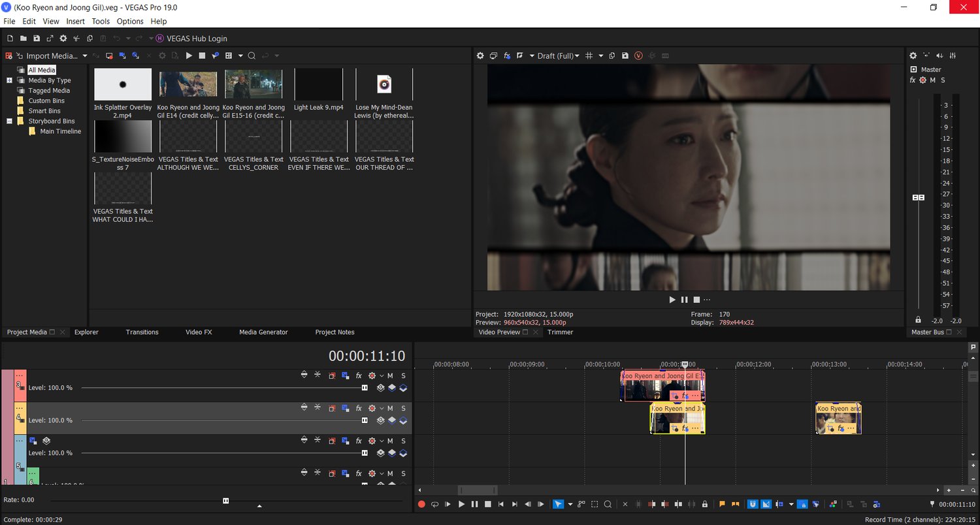Collapse the Storyboard Bins node

[10, 121]
